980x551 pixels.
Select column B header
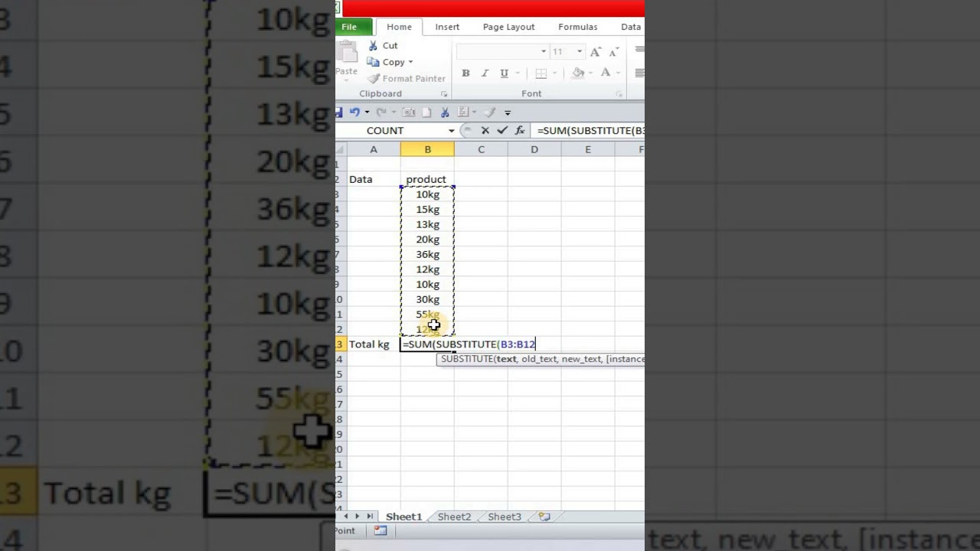coord(427,149)
